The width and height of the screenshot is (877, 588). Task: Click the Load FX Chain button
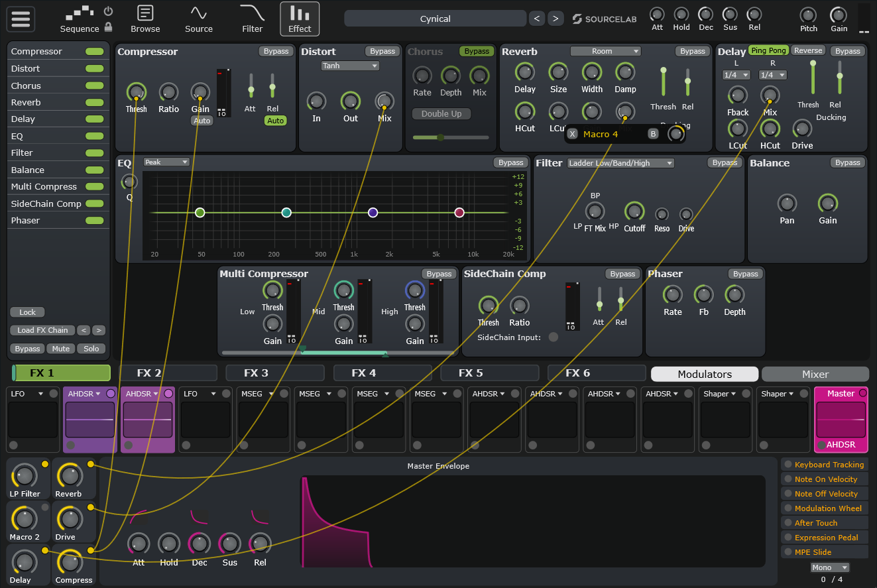(x=42, y=330)
